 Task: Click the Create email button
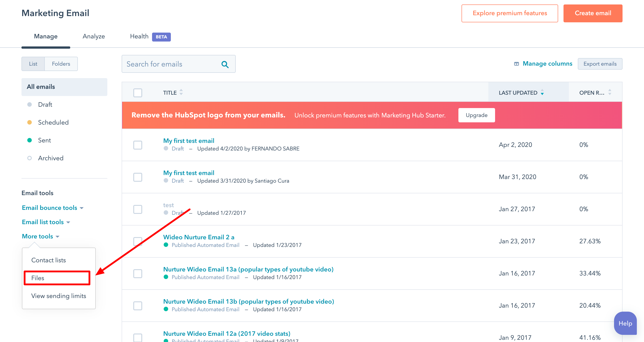pyautogui.click(x=593, y=13)
